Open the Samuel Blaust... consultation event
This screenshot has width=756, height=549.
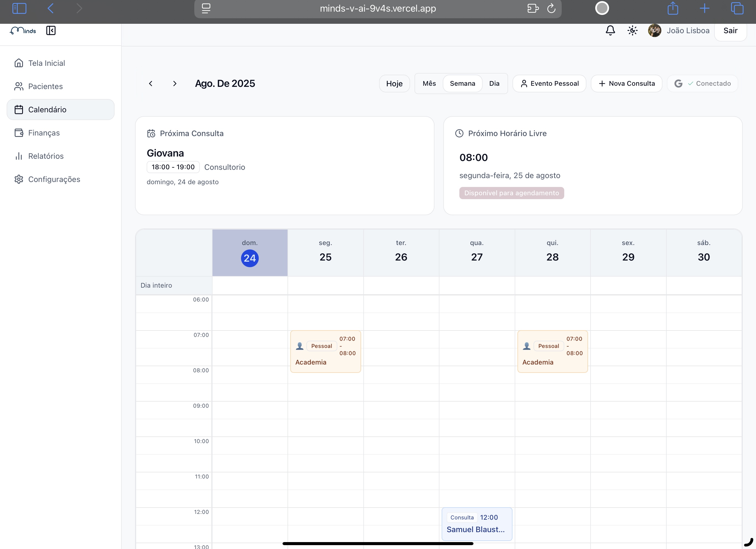coord(477,524)
